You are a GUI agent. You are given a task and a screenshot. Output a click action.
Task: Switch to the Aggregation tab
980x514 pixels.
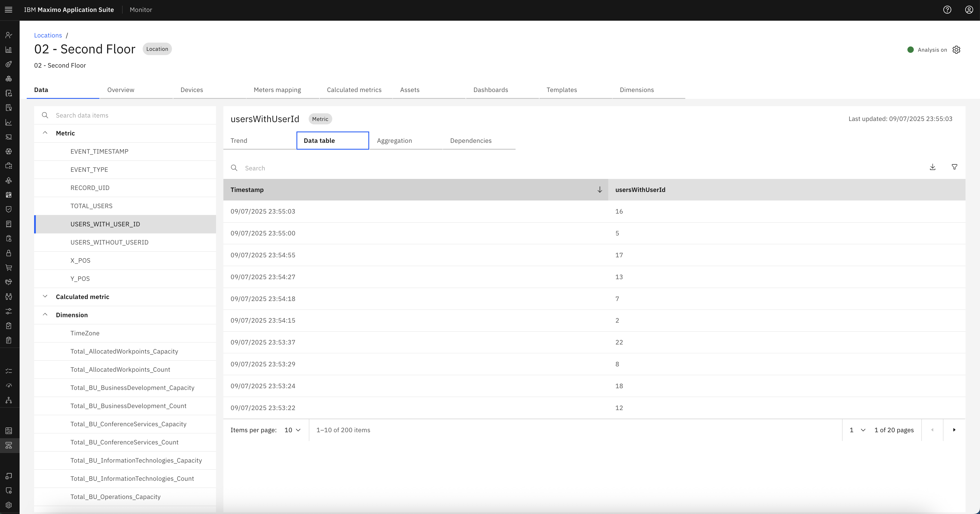pyautogui.click(x=406, y=141)
